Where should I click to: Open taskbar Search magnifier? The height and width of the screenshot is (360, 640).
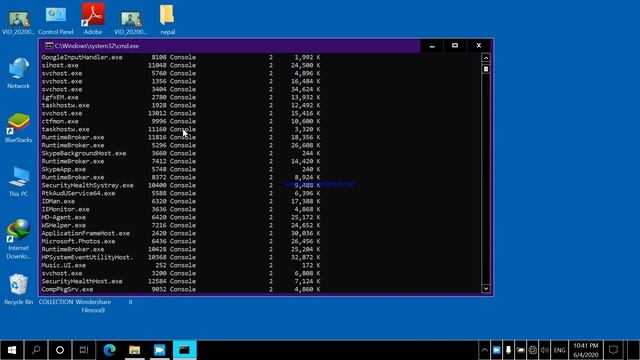pos(36,350)
